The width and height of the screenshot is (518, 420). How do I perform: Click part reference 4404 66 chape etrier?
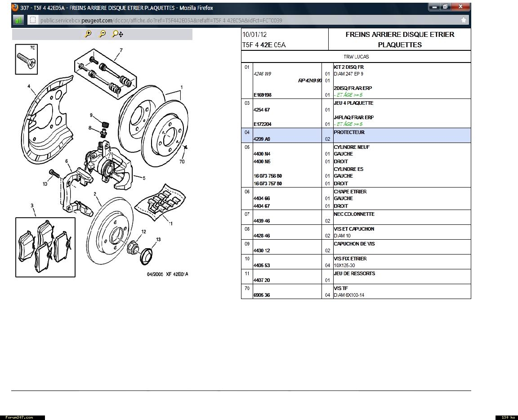[262, 198]
